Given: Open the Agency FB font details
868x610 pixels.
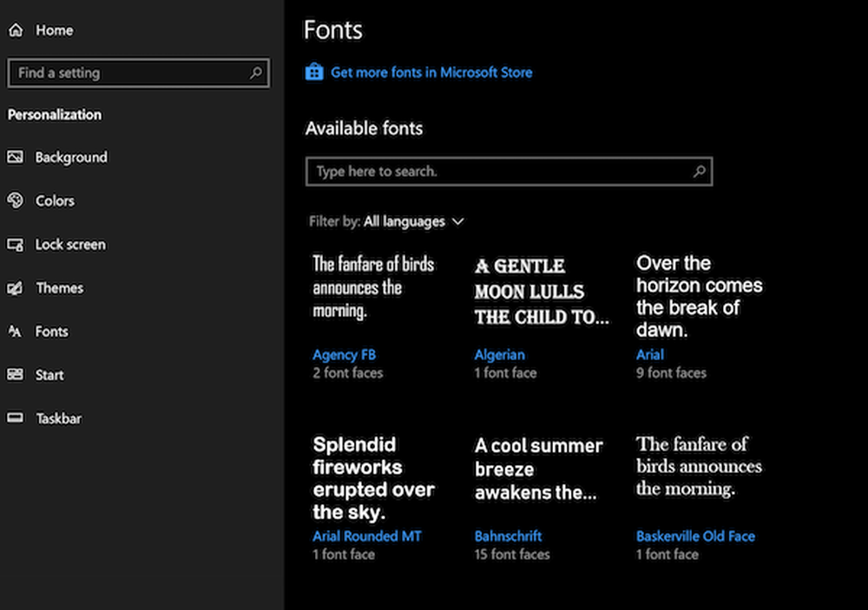Looking at the screenshot, I should click(x=344, y=354).
